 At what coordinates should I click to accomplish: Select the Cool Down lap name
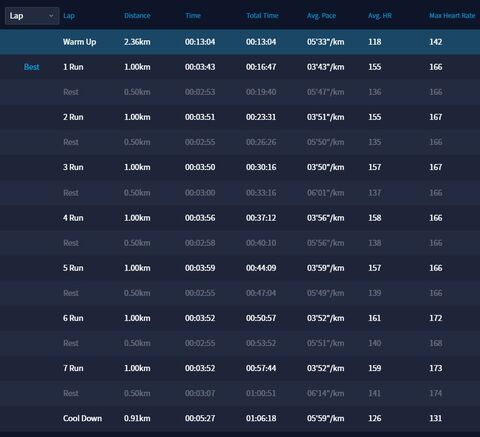point(82,418)
